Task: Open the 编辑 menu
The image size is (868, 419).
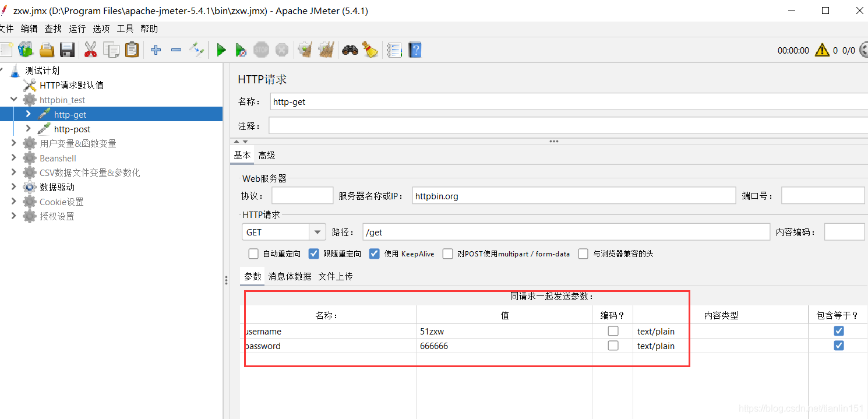Action: pos(29,29)
